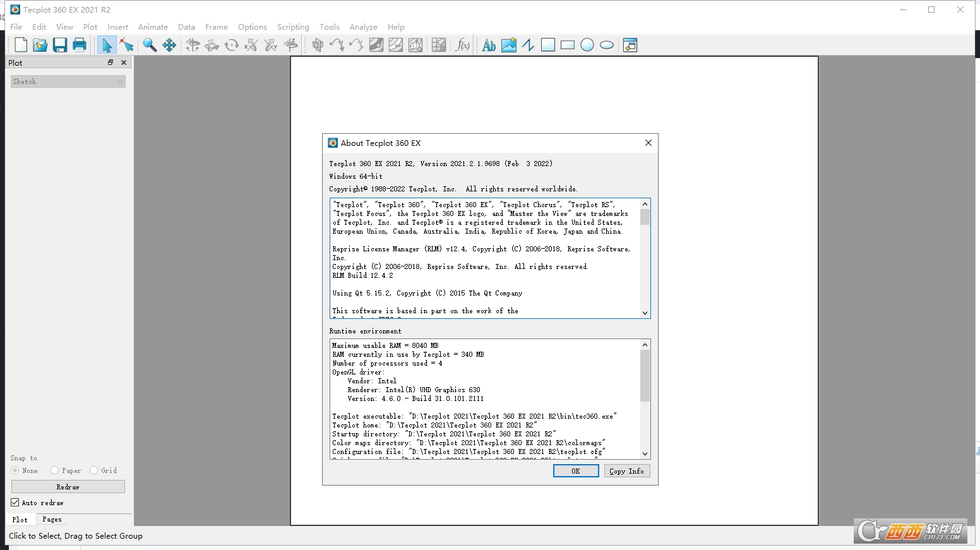Click the Print icon in toolbar
Image resolution: width=980 pixels, height=550 pixels.
pyautogui.click(x=80, y=45)
